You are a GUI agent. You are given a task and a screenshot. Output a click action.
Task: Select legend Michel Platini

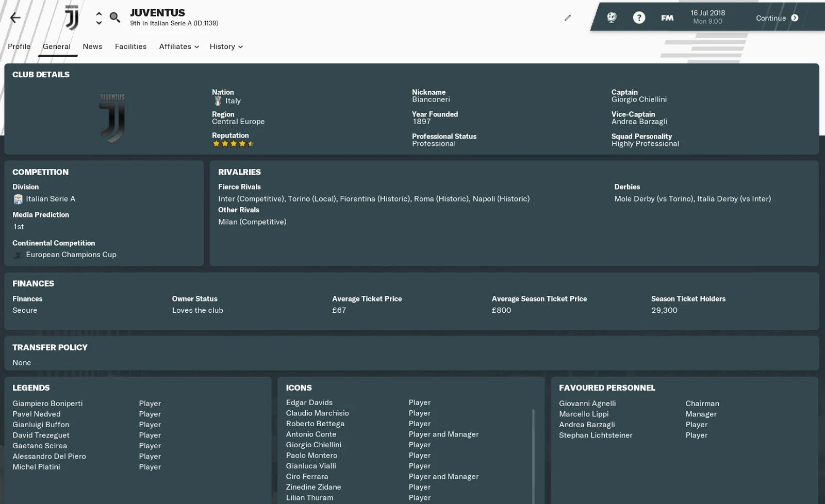36,467
